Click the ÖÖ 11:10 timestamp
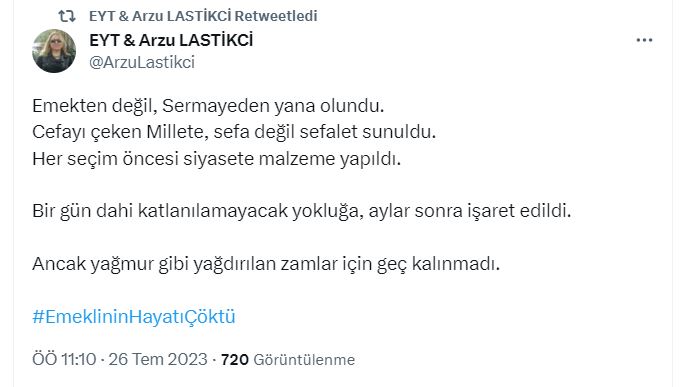This screenshot has width=680, height=387. coord(64,359)
